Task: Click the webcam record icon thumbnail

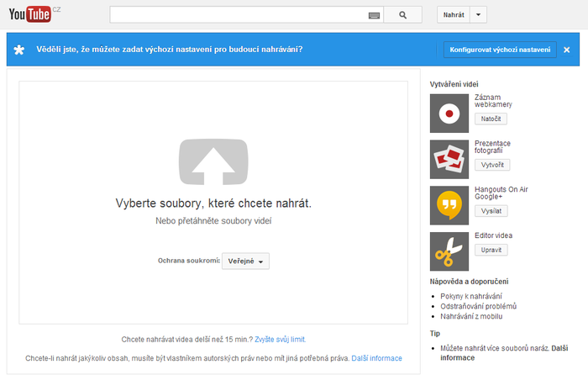Action: click(x=449, y=114)
